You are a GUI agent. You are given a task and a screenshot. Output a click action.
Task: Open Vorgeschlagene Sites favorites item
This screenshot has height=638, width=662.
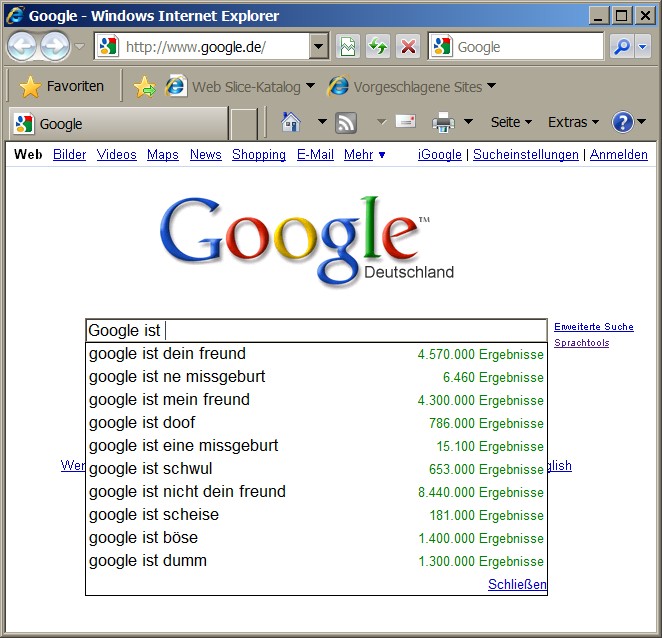pyautogui.click(x=411, y=87)
